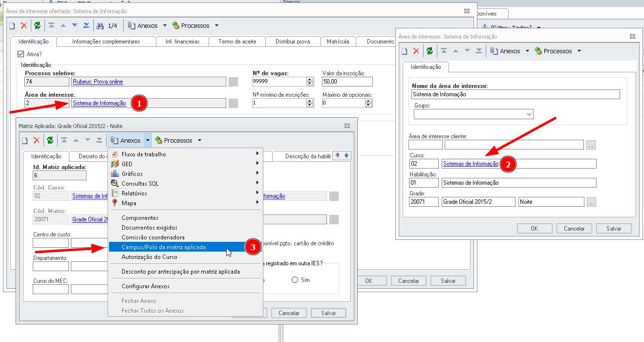Expand Anexos dropdown arrow in Área de interesse ofertada

tap(165, 25)
